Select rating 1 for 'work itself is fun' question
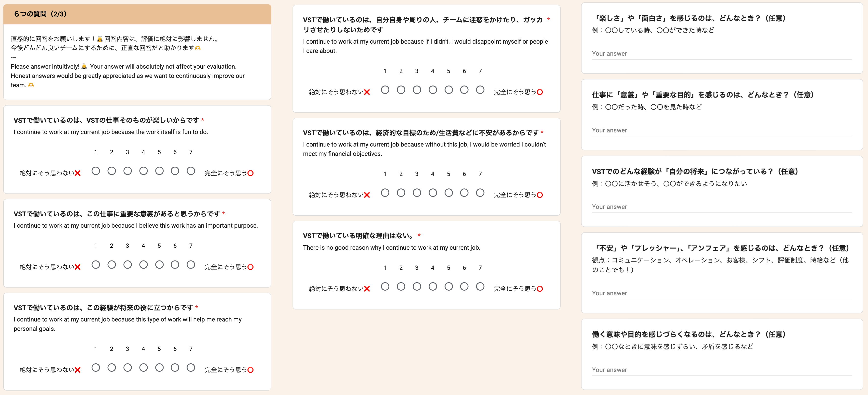Viewport: 868px width, 395px height. tap(96, 171)
